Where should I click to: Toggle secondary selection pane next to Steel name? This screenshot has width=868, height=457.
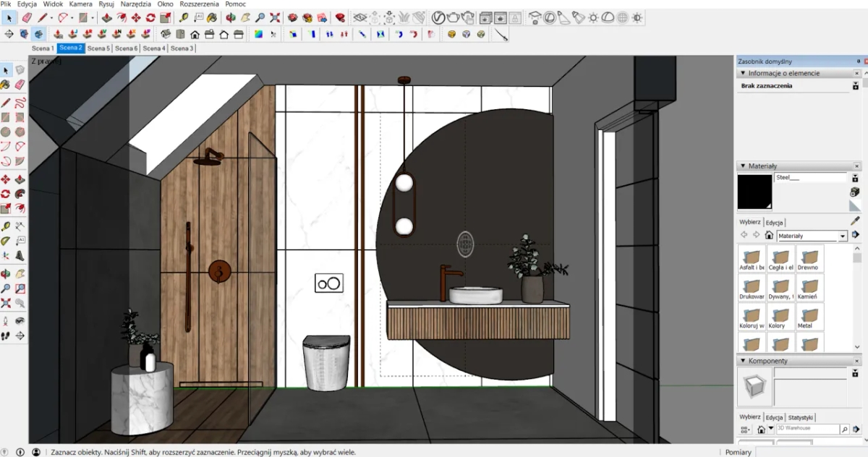pos(855,177)
